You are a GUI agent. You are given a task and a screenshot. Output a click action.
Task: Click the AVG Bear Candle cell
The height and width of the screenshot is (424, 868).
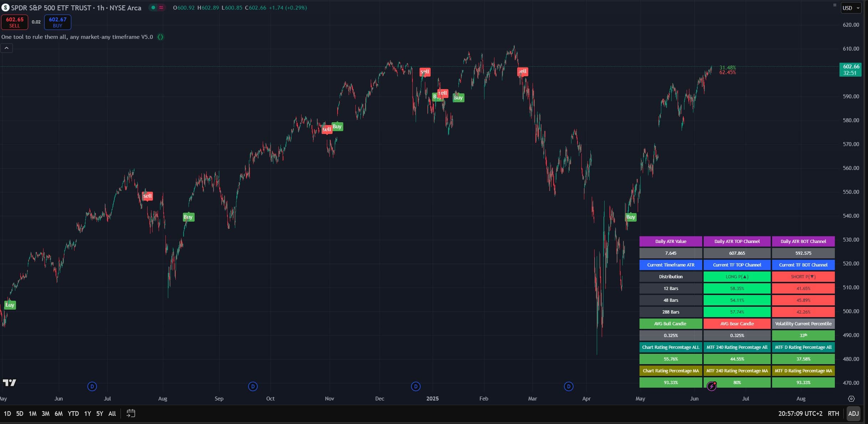[x=737, y=324]
